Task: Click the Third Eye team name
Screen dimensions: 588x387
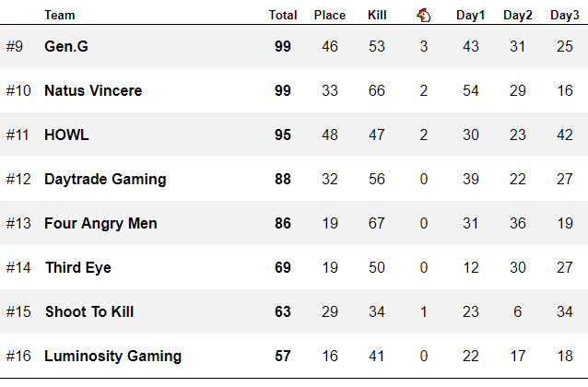Action: tap(77, 267)
